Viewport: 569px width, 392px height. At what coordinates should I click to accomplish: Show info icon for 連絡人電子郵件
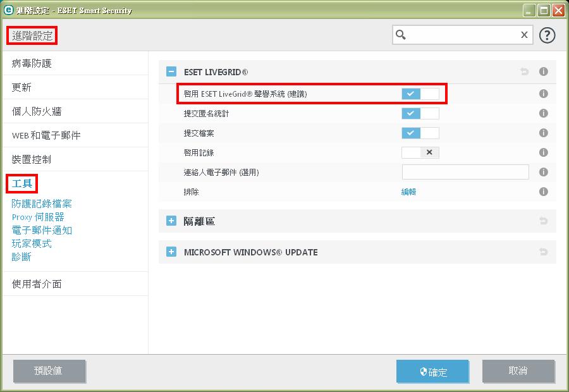(543, 172)
